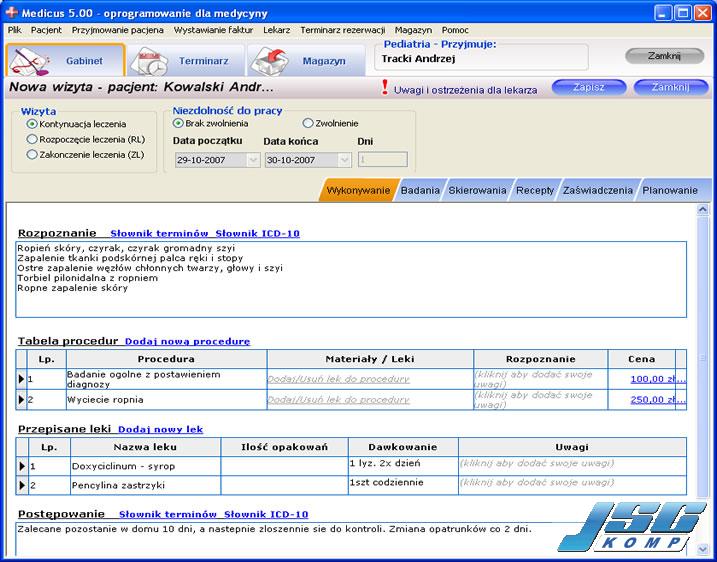Select row arrow for Doxyciclinum - syrop
The image size is (717, 562).
(x=22, y=466)
